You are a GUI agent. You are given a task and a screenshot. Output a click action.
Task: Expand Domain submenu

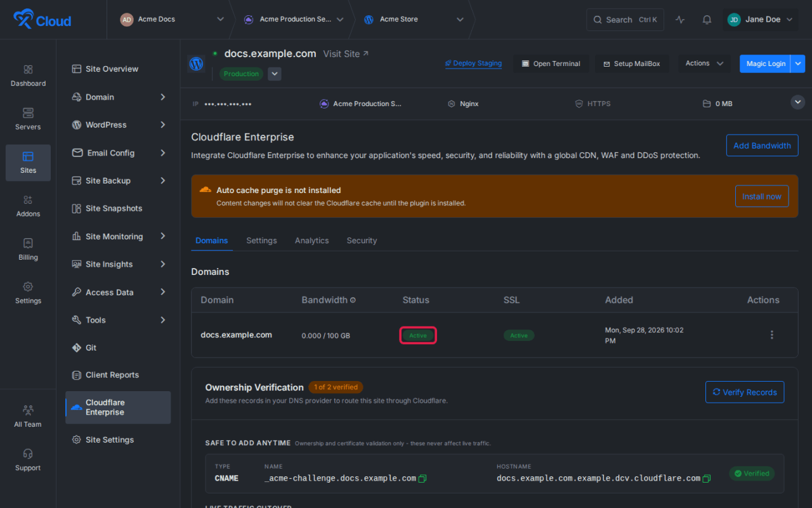163,97
